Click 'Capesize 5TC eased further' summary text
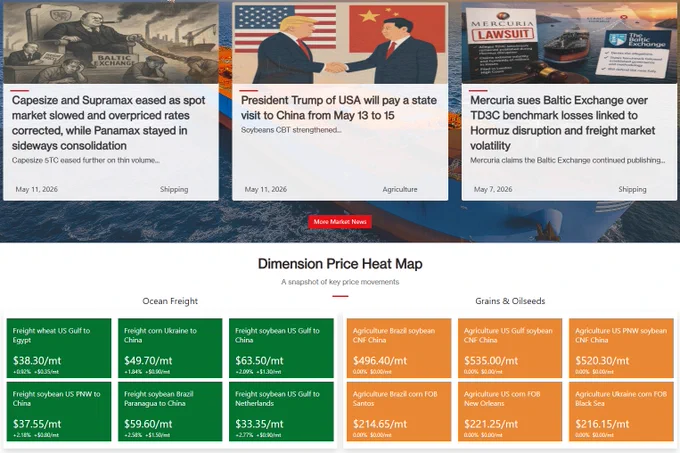 (x=86, y=160)
